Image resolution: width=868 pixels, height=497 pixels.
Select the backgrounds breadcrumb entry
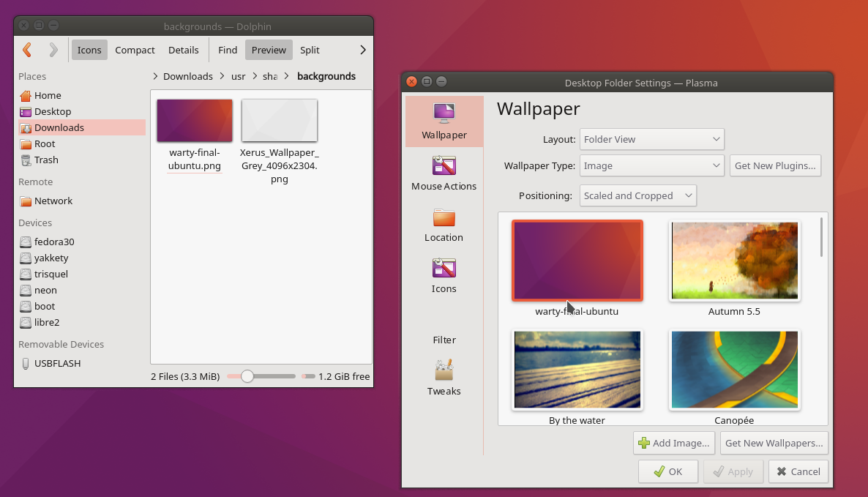point(326,76)
